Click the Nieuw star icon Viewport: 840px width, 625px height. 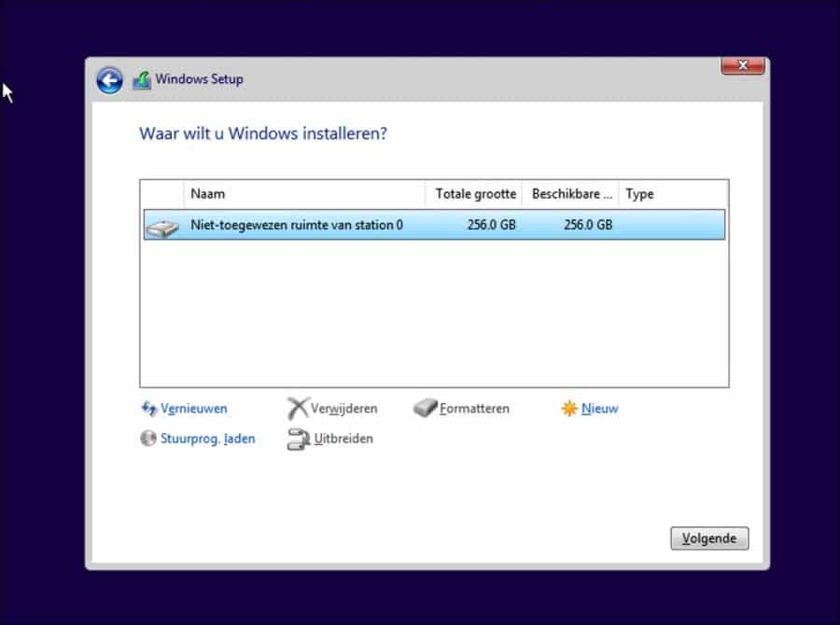click(x=569, y=409)
